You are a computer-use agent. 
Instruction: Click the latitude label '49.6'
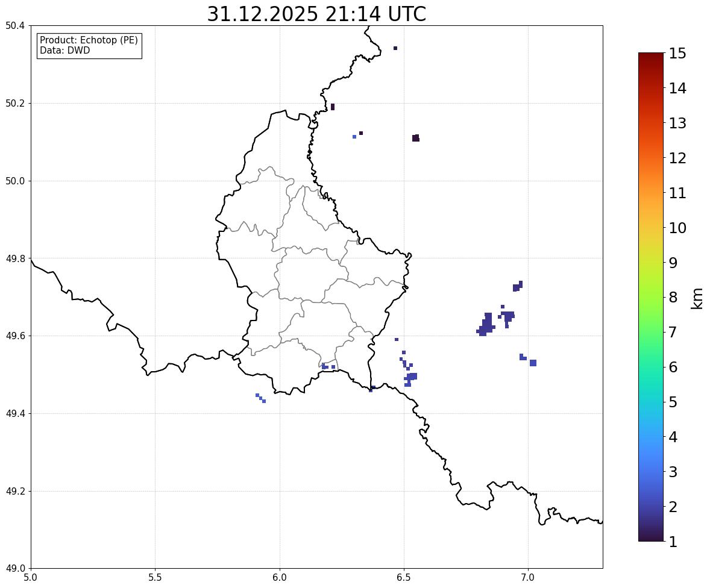(x=14, y=336)
